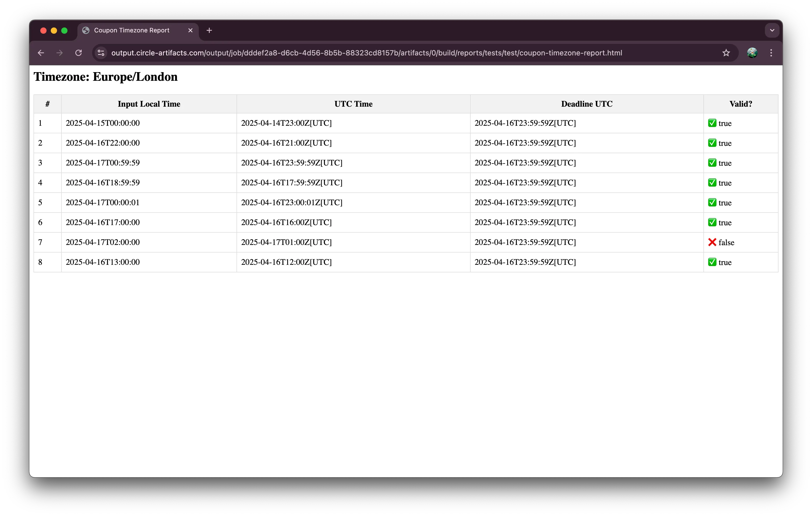Bookmark this page with the star icon
The width and height of the screenshot is (812, 516).
pyautogui.click(x=726, y=53)
